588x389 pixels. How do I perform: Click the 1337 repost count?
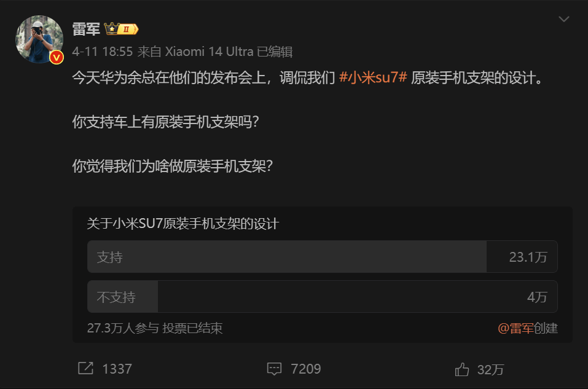117,369
